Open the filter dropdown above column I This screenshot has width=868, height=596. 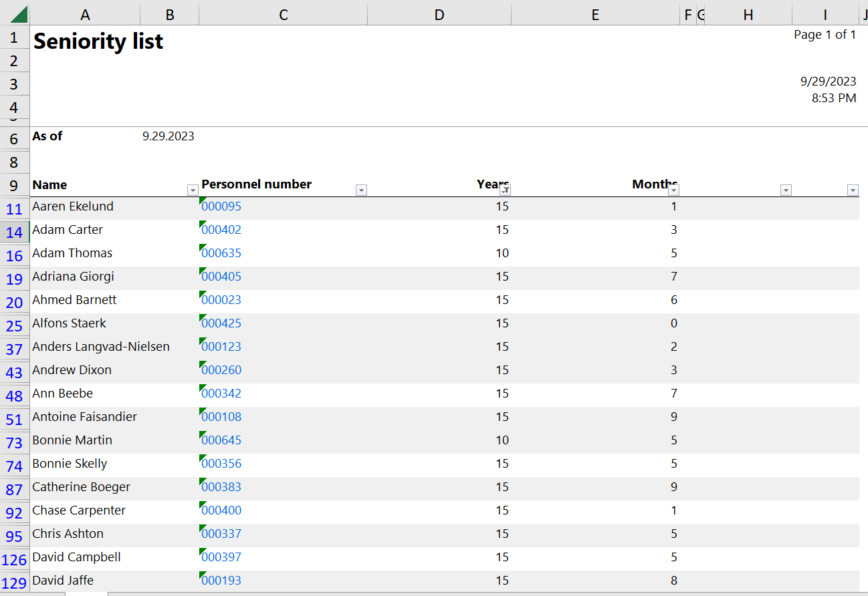click(x=853, y=190)
